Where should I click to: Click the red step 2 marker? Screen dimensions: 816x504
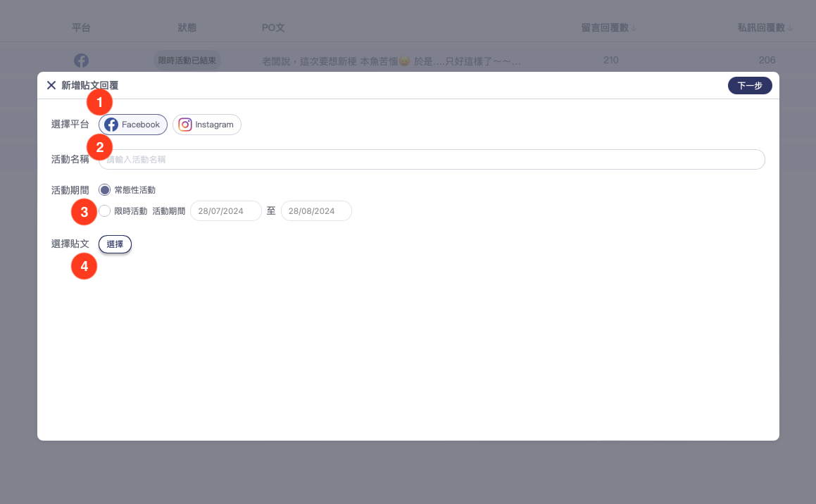click(x=99, y=147)
